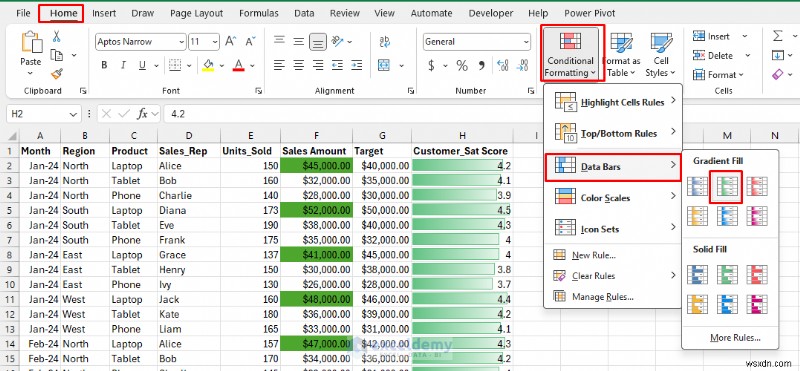This screenshot has width=800, height=371.
Task: Open Icon Sets submenu
Action: [614, 229]
